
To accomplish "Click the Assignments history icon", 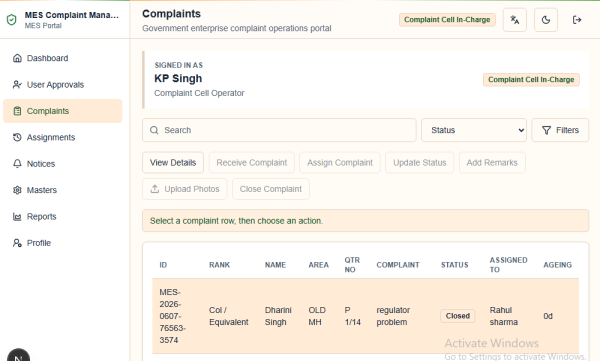I will click(17, 137).
